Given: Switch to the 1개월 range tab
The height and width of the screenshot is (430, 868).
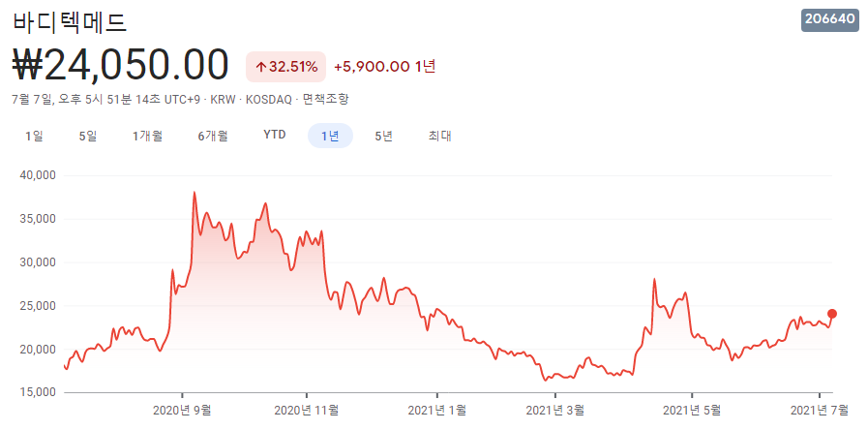Looking at the screenshot, I should point(147,136).
